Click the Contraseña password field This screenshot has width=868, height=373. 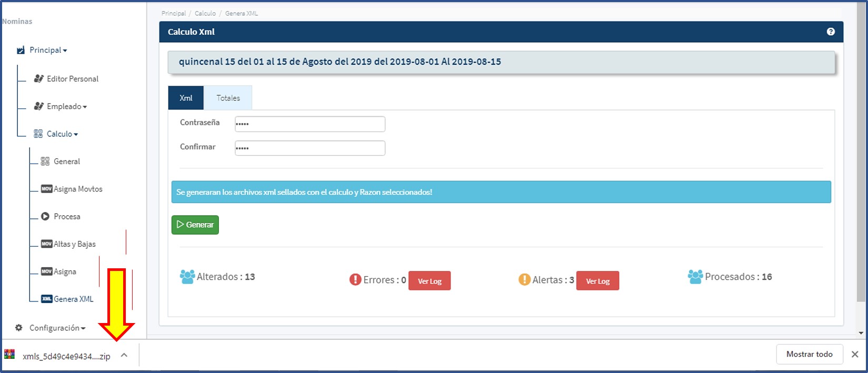click(310, 124)
